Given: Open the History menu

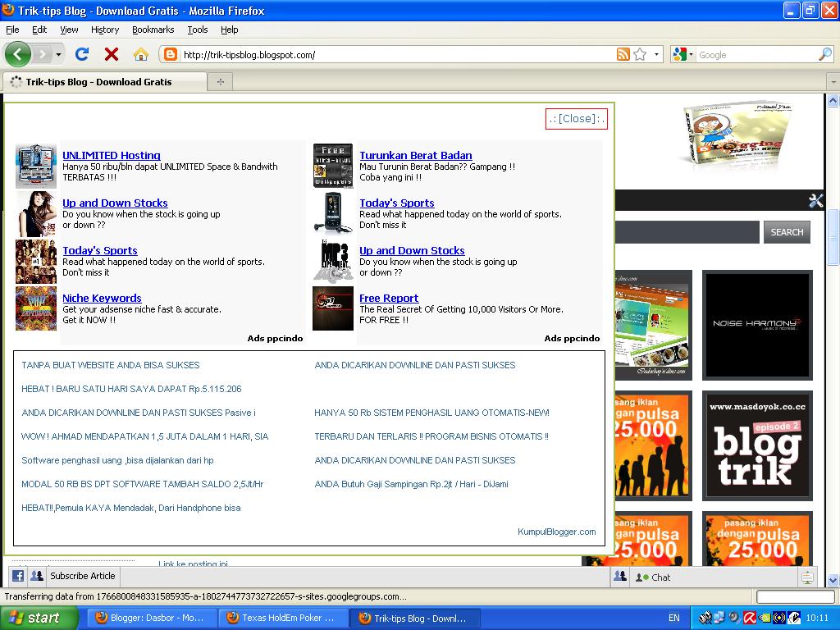Looking at the screenshot, I should tap(105, 30).
